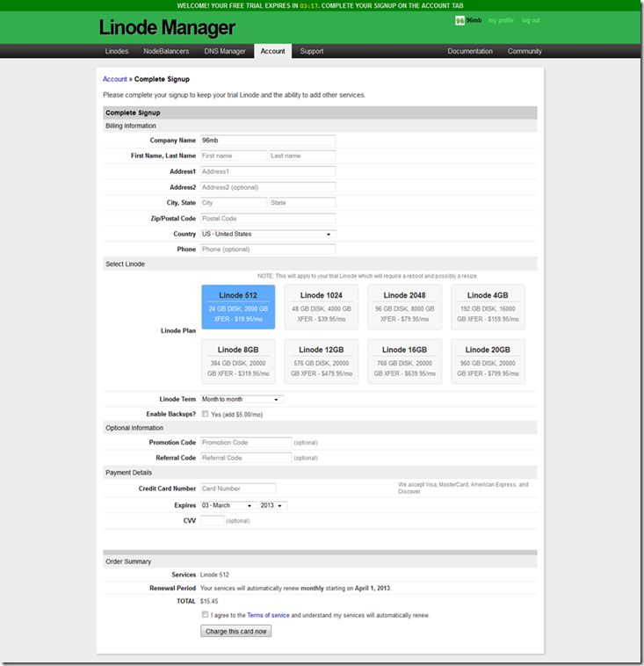The height and width of the screenshot is (666, 644).
Task: Enable backups checkbox
Action: coord(206,414)
